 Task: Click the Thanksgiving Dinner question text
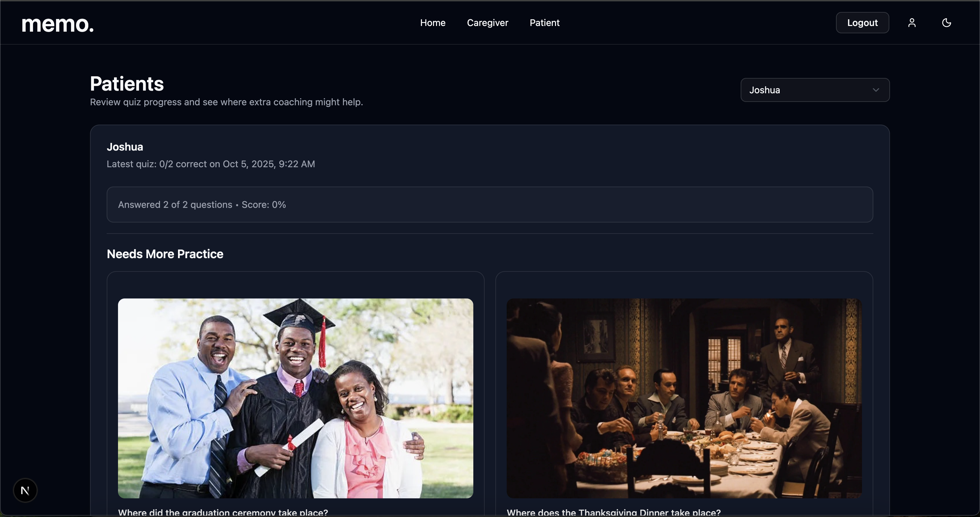[613, 512]
